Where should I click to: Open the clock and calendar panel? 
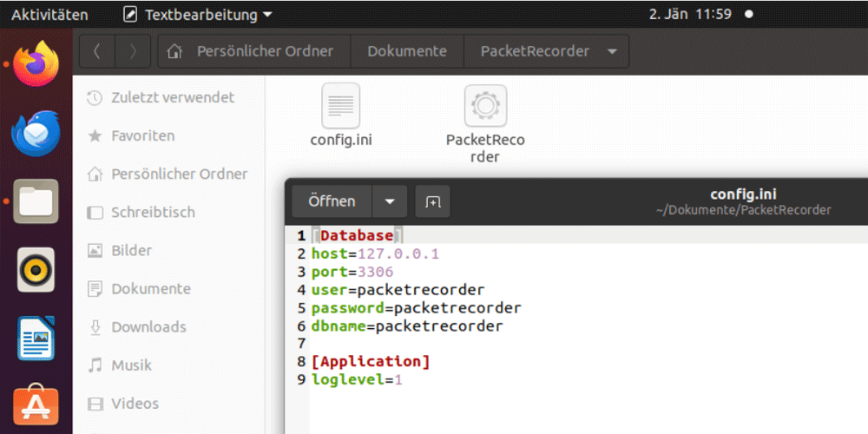pyautogui.click(x=690, y=15)
